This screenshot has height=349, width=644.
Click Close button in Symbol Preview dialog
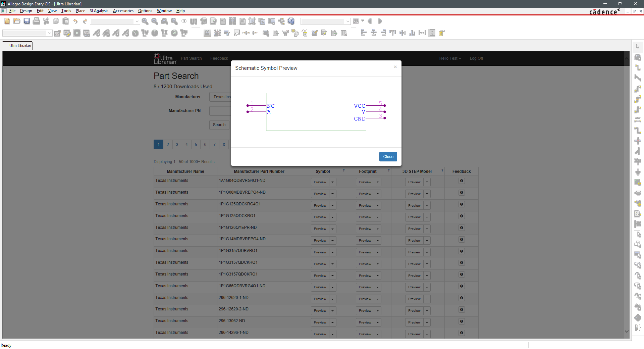tap(388, 157)
